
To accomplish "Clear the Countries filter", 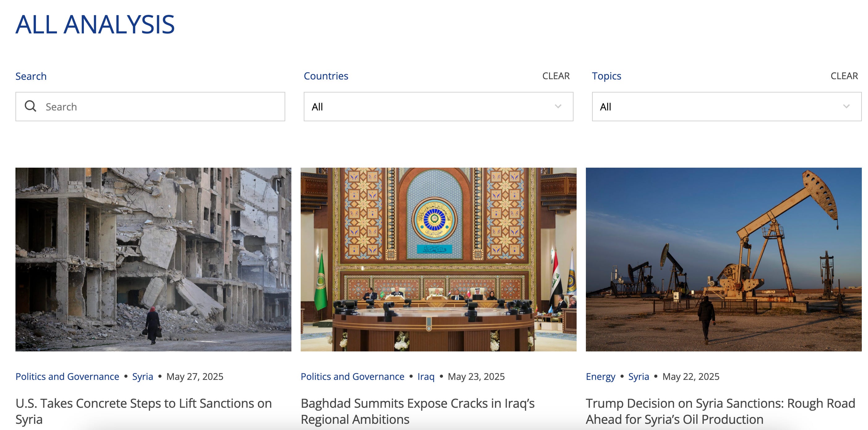I will coord(556,76).
